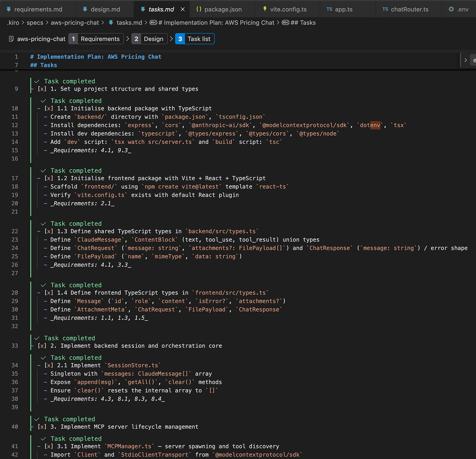476x459 pixels.
Task: Click the '# Implementation Plan: AWS Pricing Chat' heading
Action: pos(96,57)
